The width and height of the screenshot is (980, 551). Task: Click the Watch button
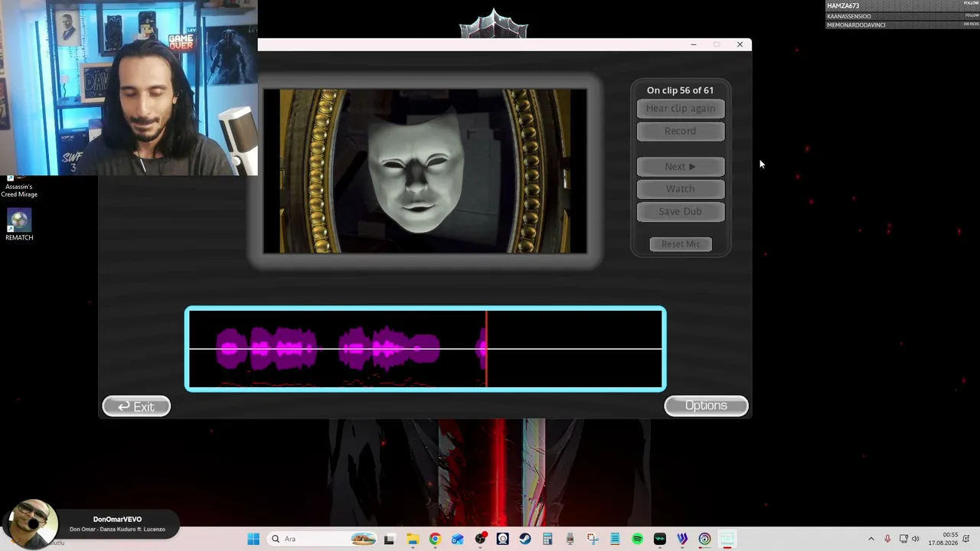point(681,188)
